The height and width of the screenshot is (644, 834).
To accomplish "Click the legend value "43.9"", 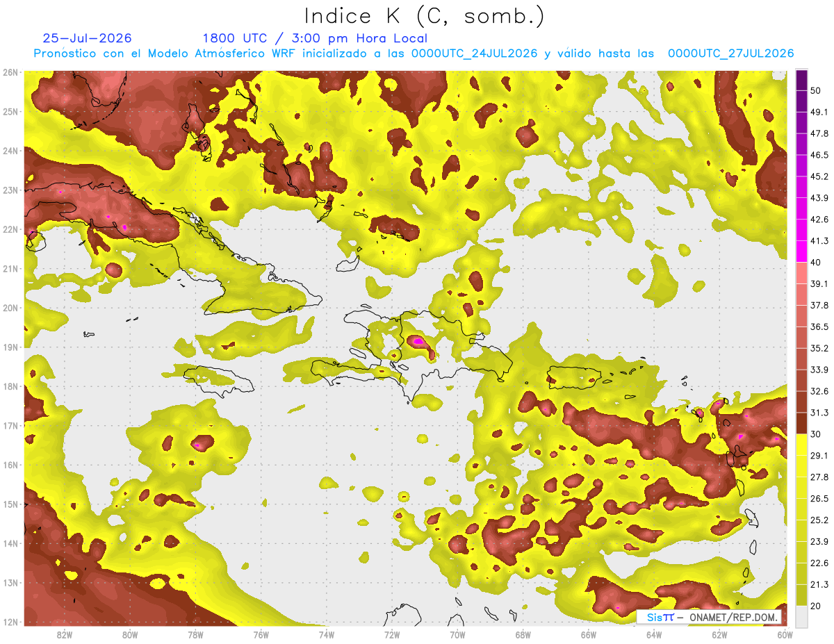I will [819, 198].
